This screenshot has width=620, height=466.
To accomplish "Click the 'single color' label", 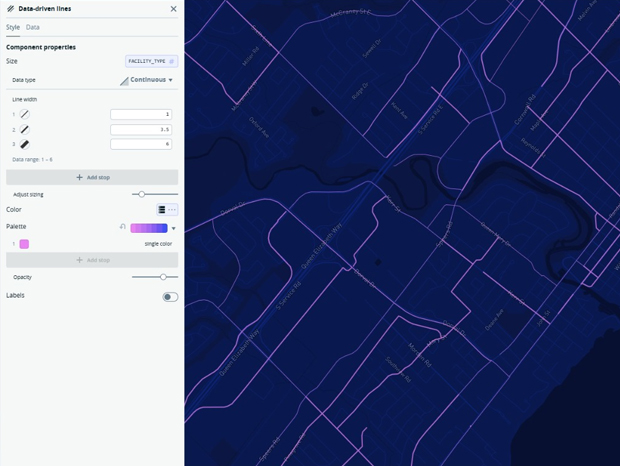I will tap(158, 244).
